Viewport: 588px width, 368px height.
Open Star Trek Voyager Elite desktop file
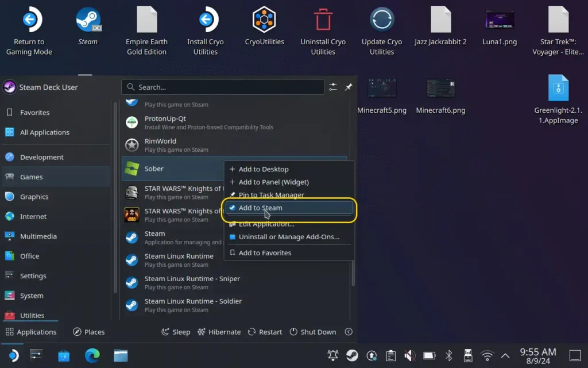(558, 31)
